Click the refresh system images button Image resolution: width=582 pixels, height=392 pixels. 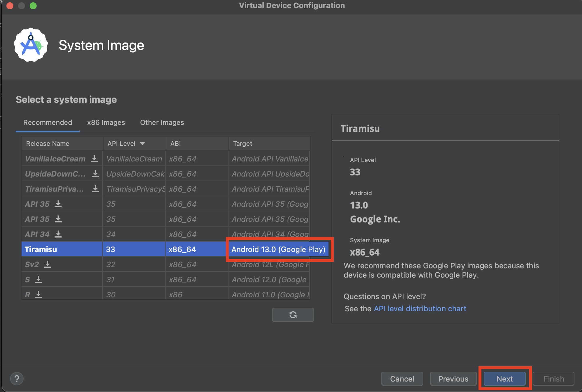pos(293,315)
